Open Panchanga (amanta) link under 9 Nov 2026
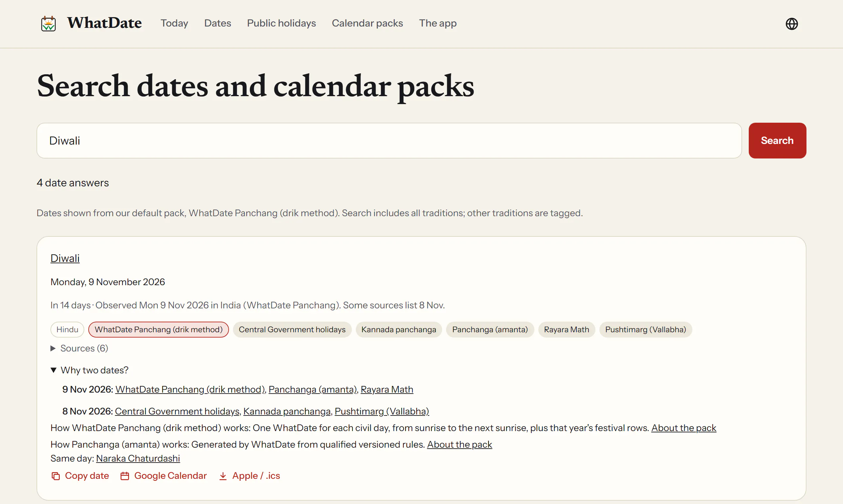843x504 pixels. point(312,389)
